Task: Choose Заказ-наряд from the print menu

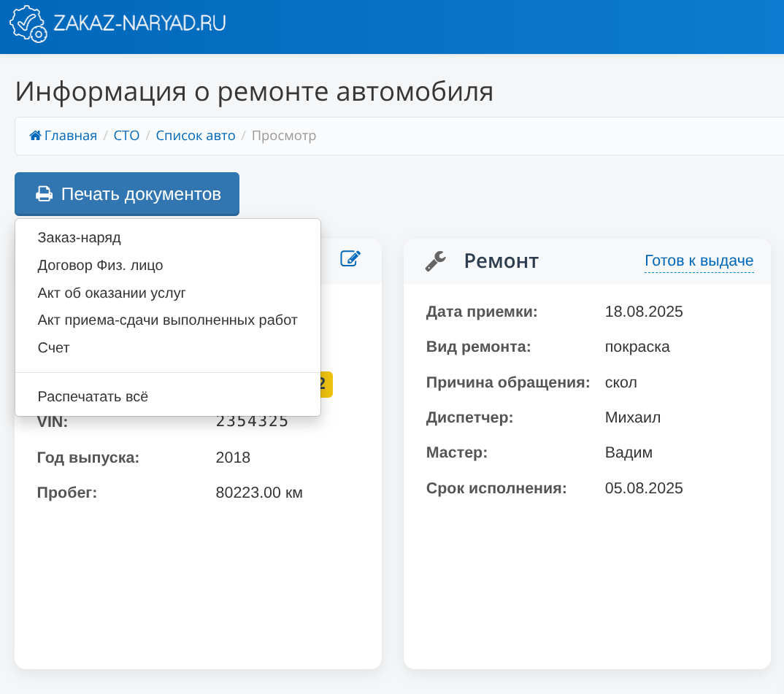Action: click(79, 238)
